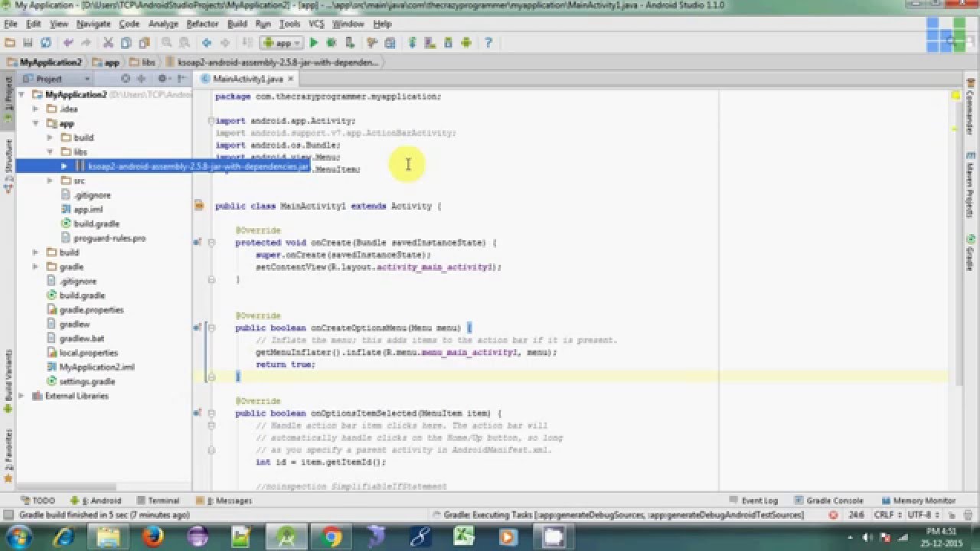The width and height of the screenshot is (980, 551).
Task: Open Google Chrome from the taskbar
Action: 331,537
